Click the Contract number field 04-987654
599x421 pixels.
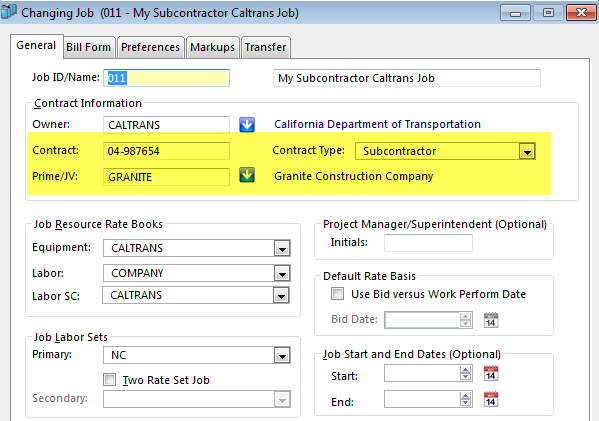pyautogui.click(x=166, y=151)
